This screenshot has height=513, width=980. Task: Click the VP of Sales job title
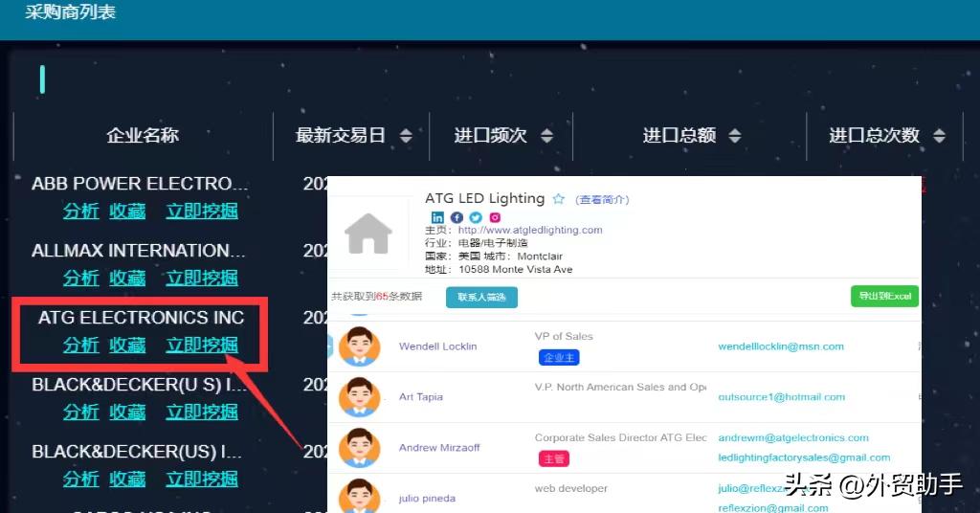coord(564,336)
